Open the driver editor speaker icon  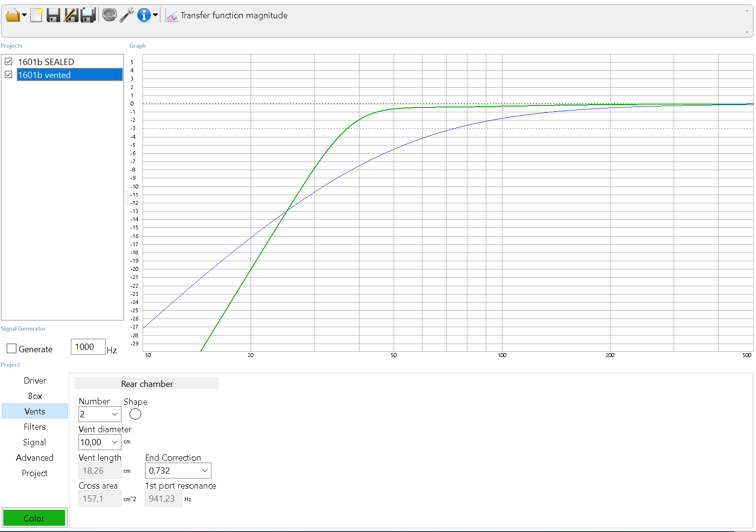(x=109, y=15)
